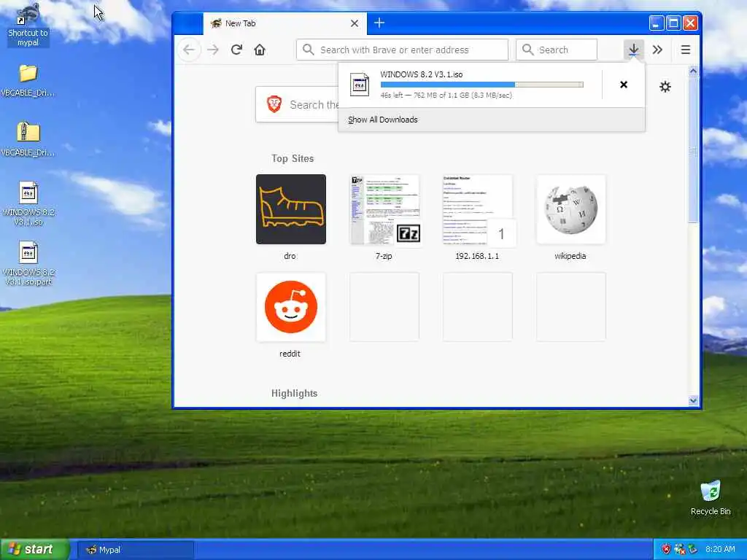
Task: Open the home page icon
Action: click(x=260, y=50)
